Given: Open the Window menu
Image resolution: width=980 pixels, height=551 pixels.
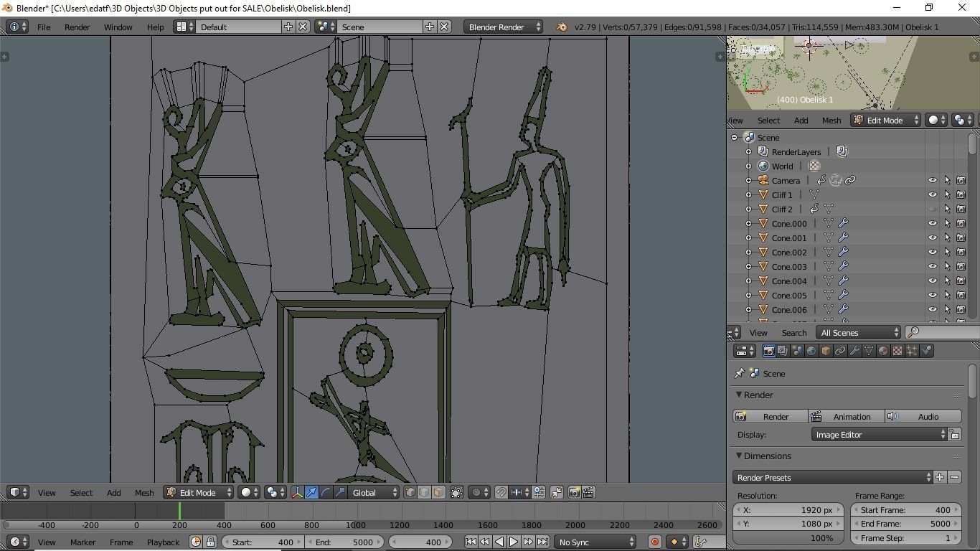Looking at the screenshot, I should (x=118, y=27).
